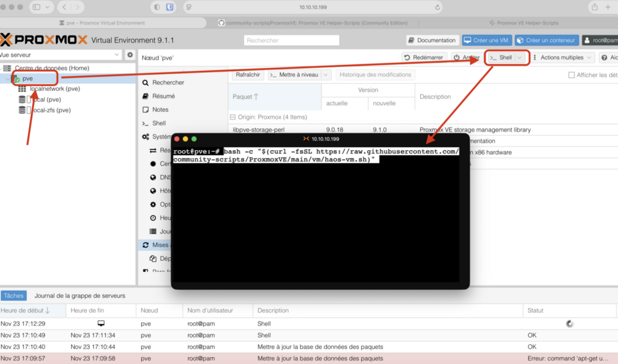Click the Safari sidebar toggle icon
The width and height of the screenshot is (618, 364).
36,7
